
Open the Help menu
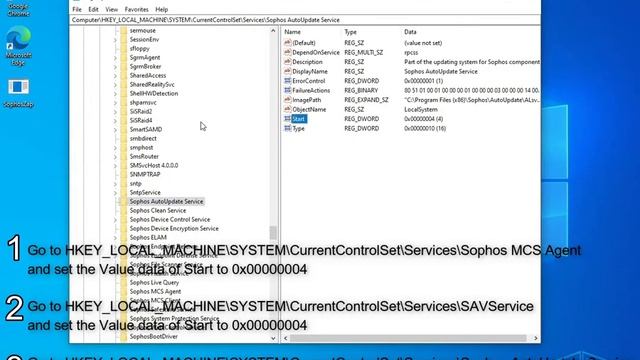[161, 9]
